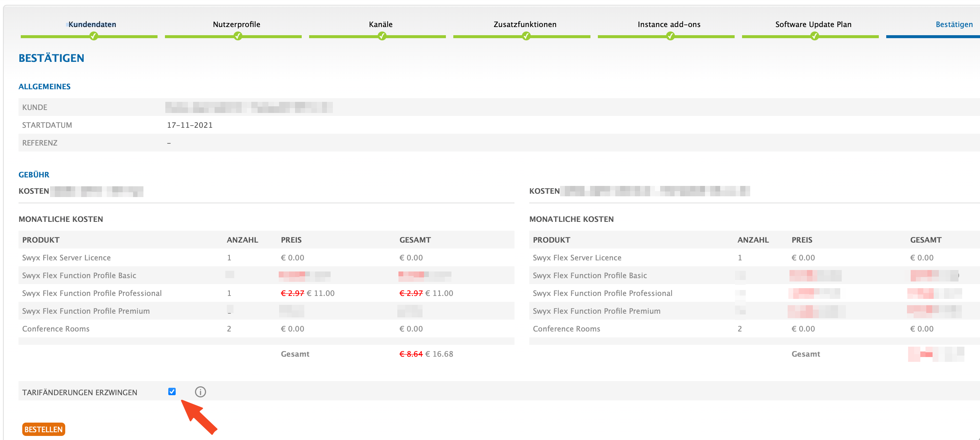This screenshot has height=440, width=980.
Task: Click the blue progress bar under Bestätigen
Action: pyautogui.click(x=932, y=37)
